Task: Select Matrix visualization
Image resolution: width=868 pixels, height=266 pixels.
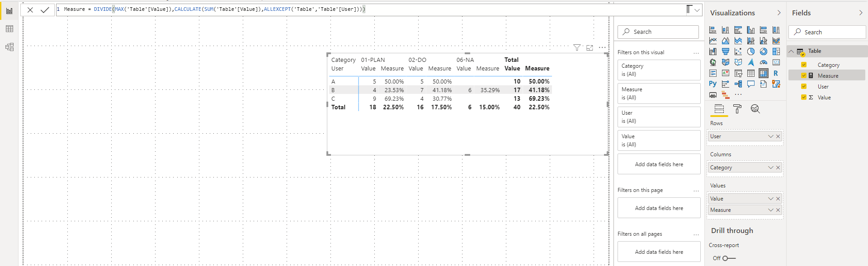Action: tap(764, 73)
